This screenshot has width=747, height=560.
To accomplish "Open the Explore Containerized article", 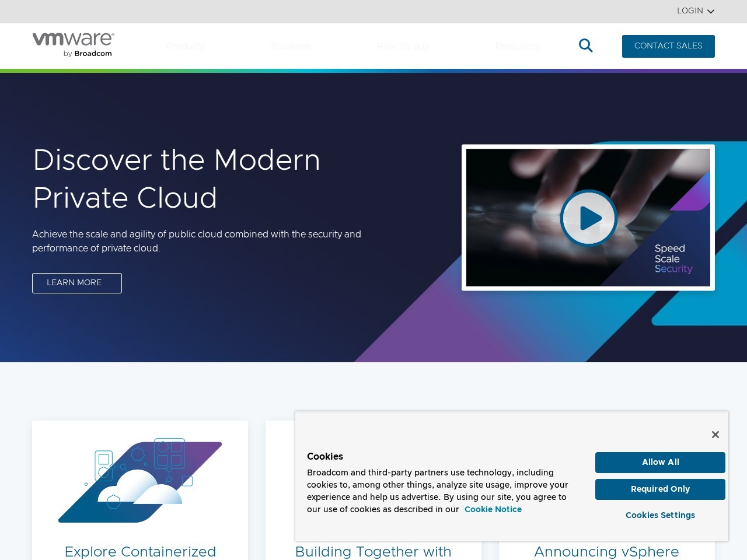I will [x=140, y=552].
